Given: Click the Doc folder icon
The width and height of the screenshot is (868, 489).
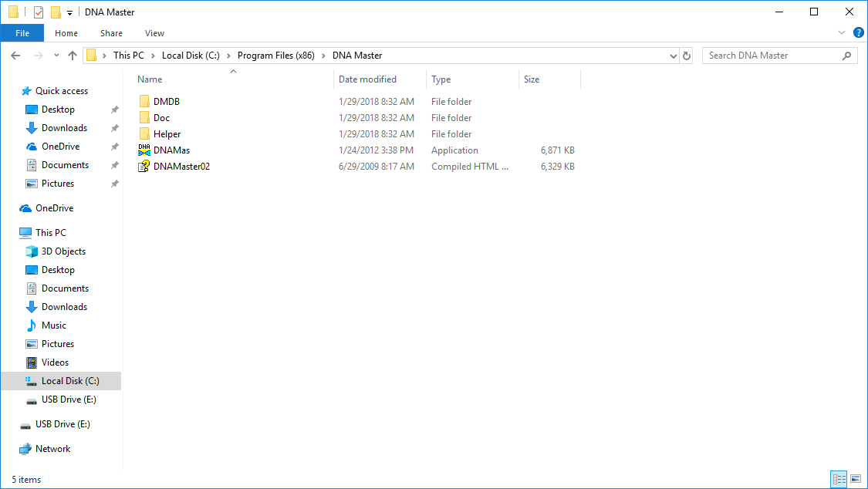Looking at the screenshot, I should tap(144, 117).
